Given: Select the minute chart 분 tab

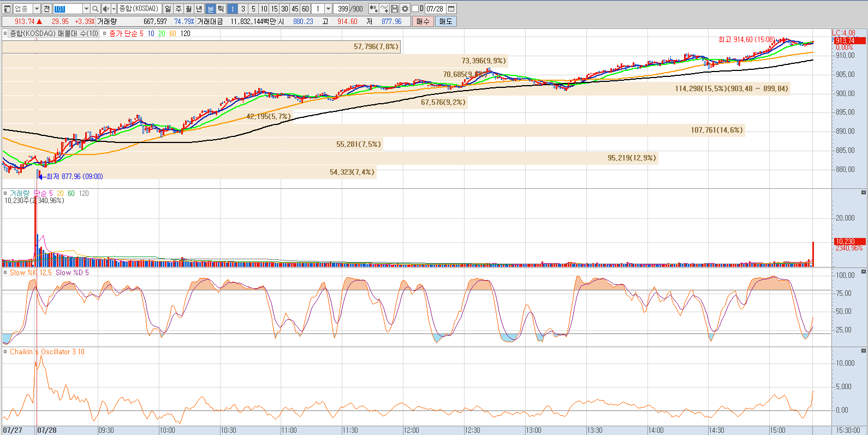Looking at the screenshot, I should pyautogui.click(x=211, y=9).
